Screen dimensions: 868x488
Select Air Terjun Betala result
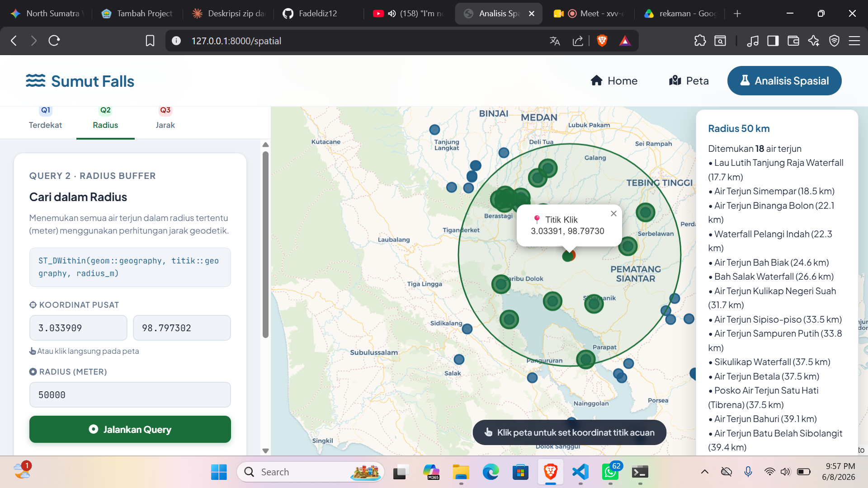click(767, 376)
